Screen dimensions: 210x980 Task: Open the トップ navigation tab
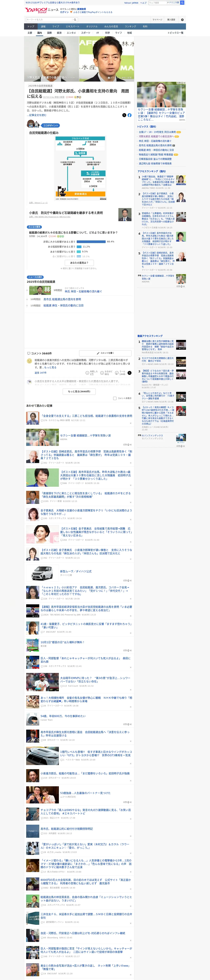[x=31, y=27]
